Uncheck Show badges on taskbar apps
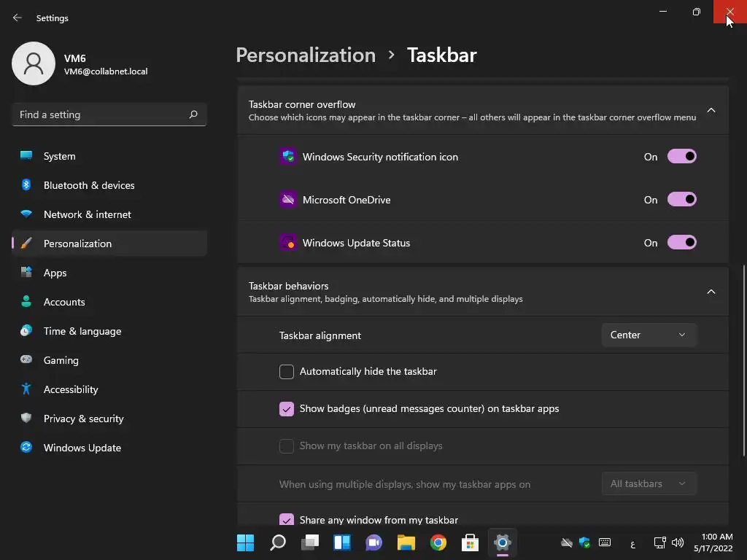Viewport: 747px width, 560px height. [286, 408]
